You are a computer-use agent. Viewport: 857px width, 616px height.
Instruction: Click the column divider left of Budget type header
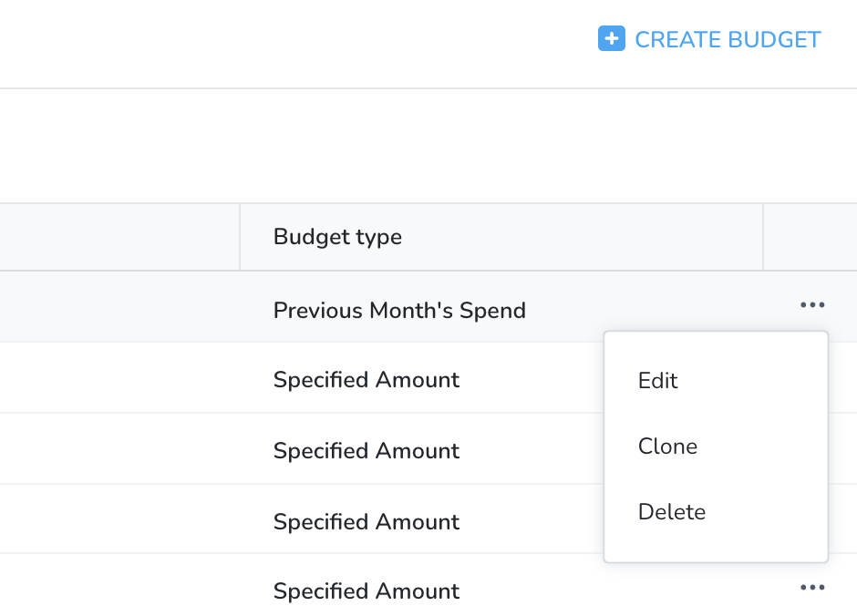coord(240,237)
